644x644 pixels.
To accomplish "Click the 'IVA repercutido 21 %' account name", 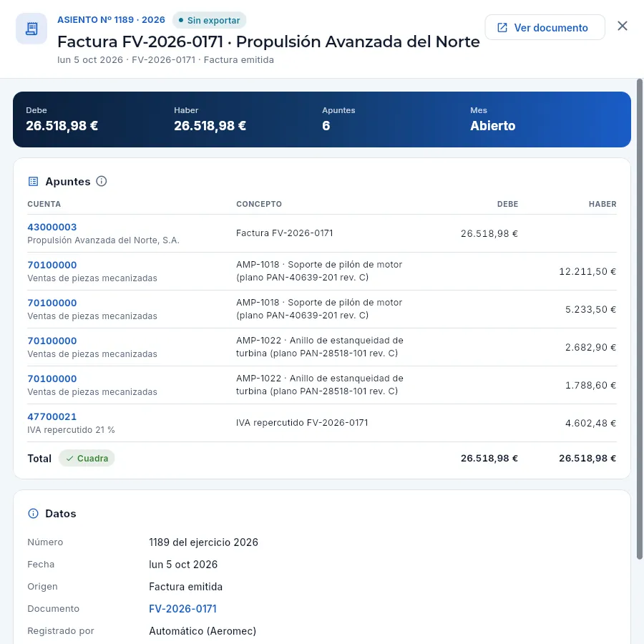I will (x=71, y=430).
